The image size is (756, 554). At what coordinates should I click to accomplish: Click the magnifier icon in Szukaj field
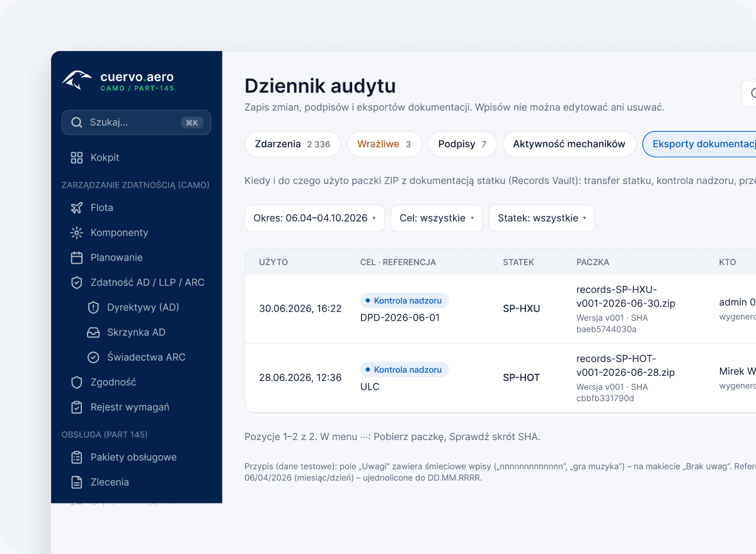(77, 122)
